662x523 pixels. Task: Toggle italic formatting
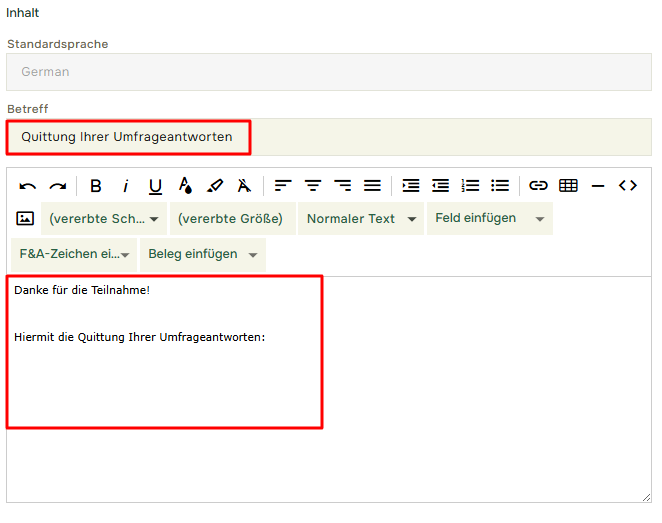point(126,186)
